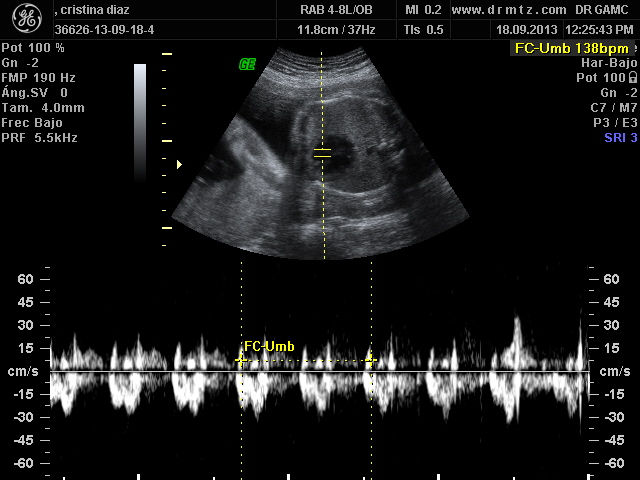
Task: Click the Doppler sample gate on ultrasound image
Action: (x=322, y=153)
